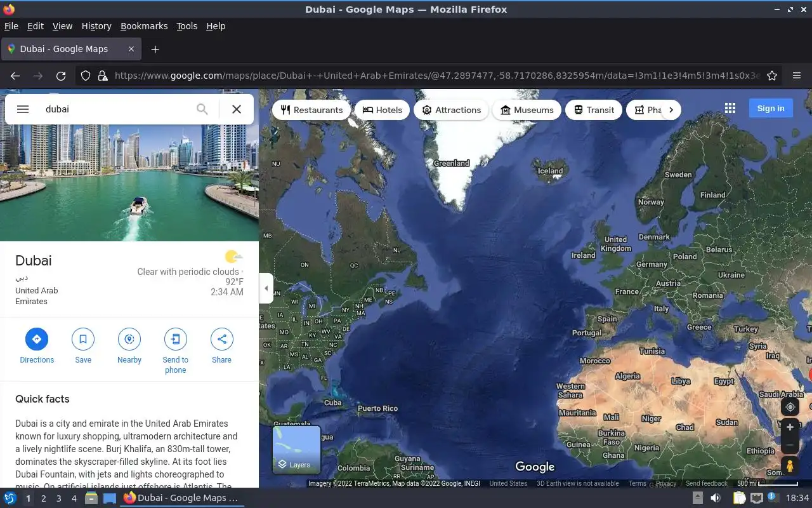The height and width of the screenshot is (508, 812).
Task: Open the File menu
Action: (x=11, y=26)
